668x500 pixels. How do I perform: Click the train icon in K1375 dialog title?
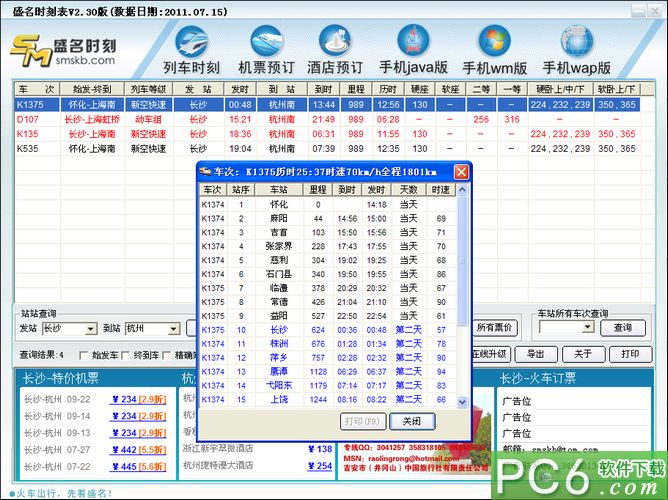point(205,172)
